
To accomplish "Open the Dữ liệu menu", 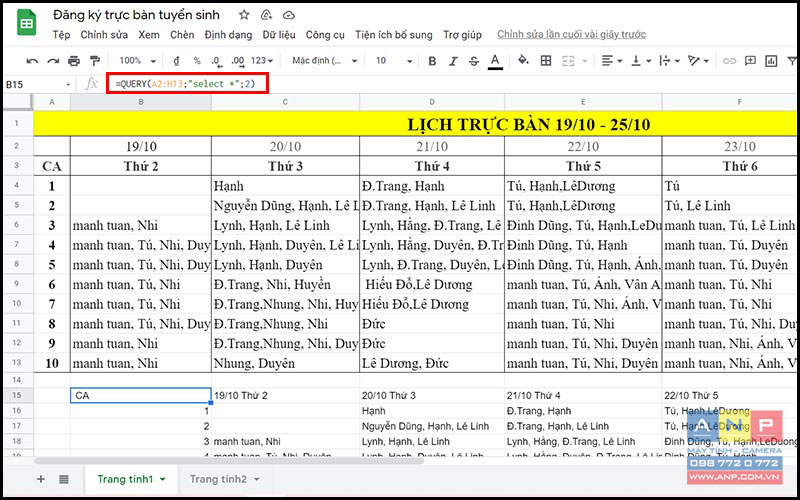I will (x=279, y=35).
